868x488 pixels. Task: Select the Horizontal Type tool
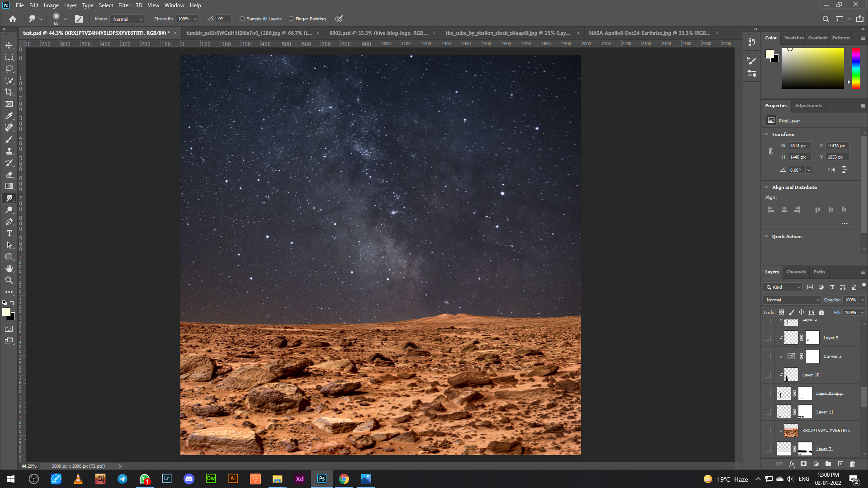click(x=9, y=233)
